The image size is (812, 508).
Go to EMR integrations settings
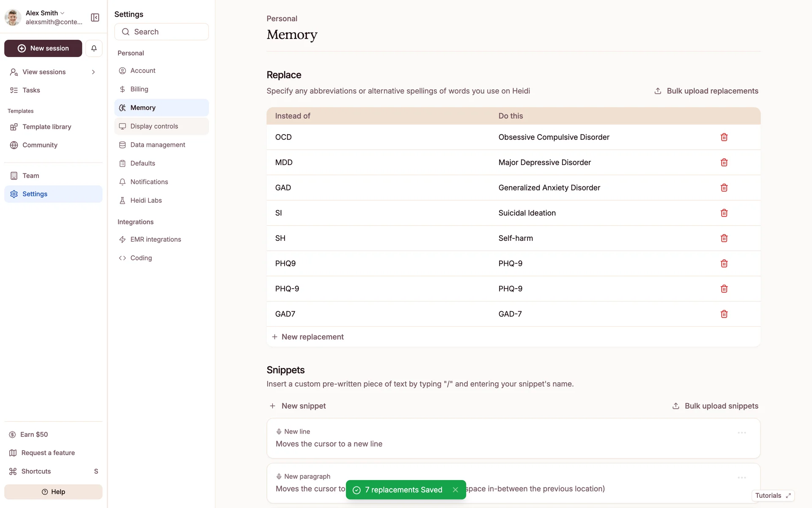click(155, 240)
